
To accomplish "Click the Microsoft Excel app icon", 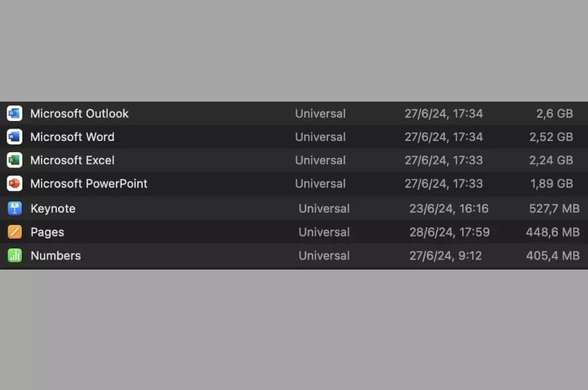I will [x=14, y=160].
